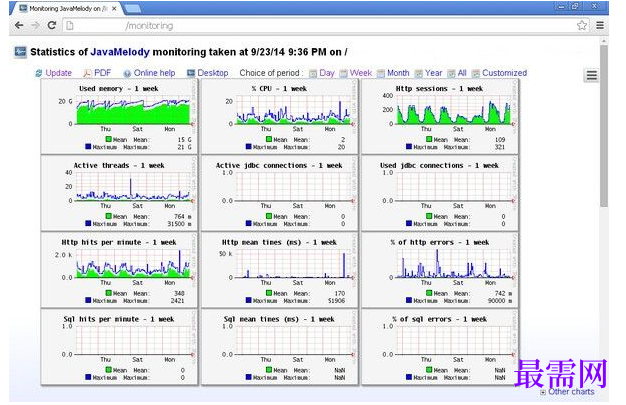Choose the Year period

point(433,73)
